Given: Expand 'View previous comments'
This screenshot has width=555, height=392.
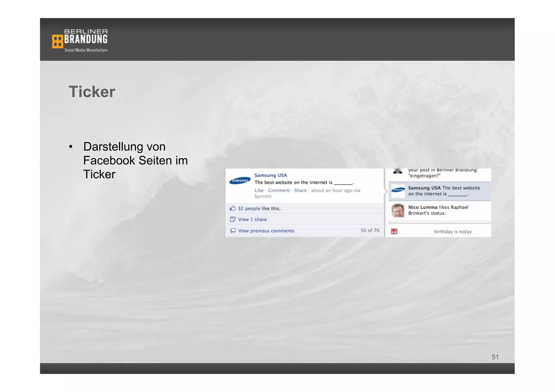Looking at the screenshot, I should point(266,231).
